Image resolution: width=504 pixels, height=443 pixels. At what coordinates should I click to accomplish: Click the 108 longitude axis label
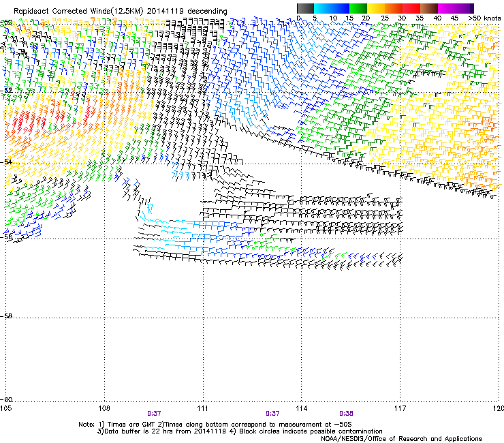pyautogui.click(x=104, y=408)
